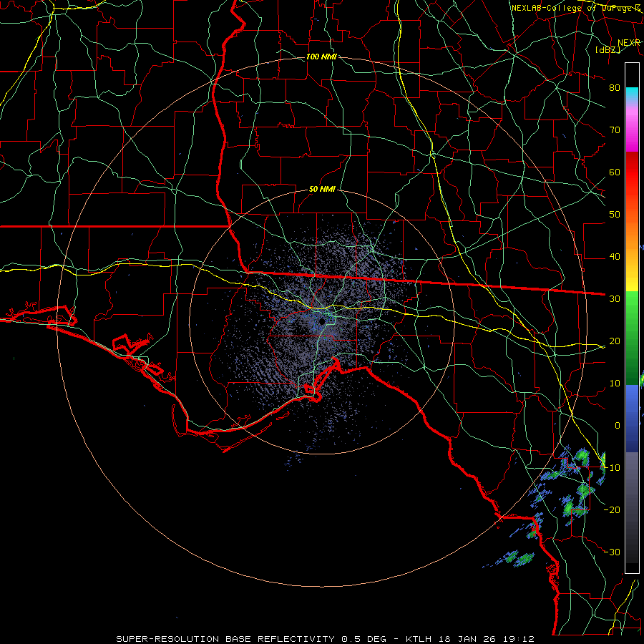Click the -20 value on the dBZ scale
This screenshot has height=644, width=644.
pos(612,509)
